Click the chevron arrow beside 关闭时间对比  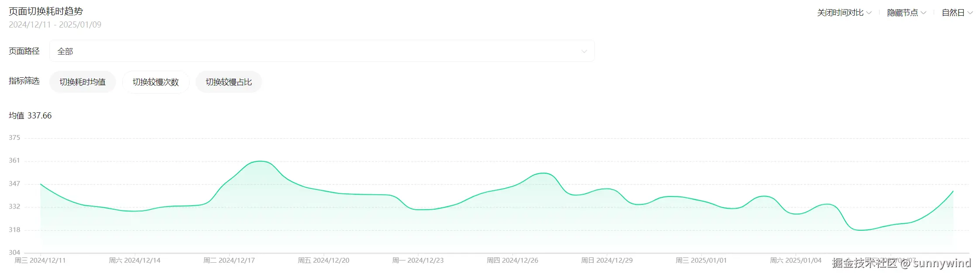point(869,13)
